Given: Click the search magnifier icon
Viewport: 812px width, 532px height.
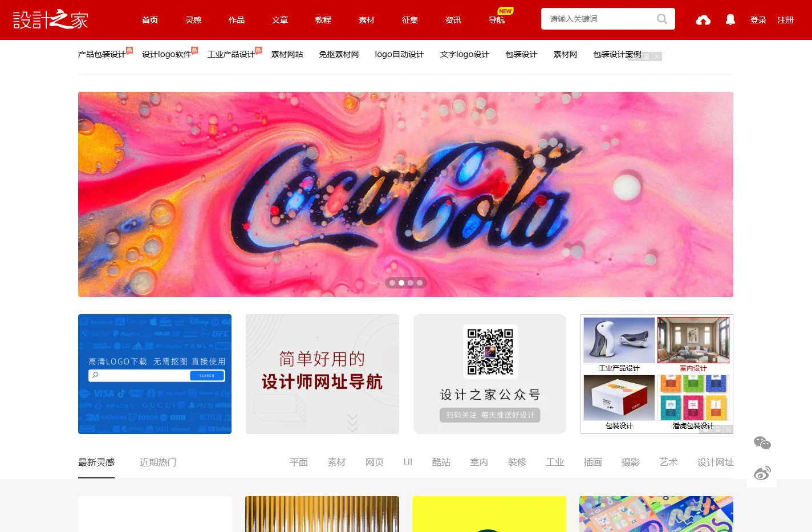Looking at the screenshot, I should pyautogui.click(x=661, y=19).
